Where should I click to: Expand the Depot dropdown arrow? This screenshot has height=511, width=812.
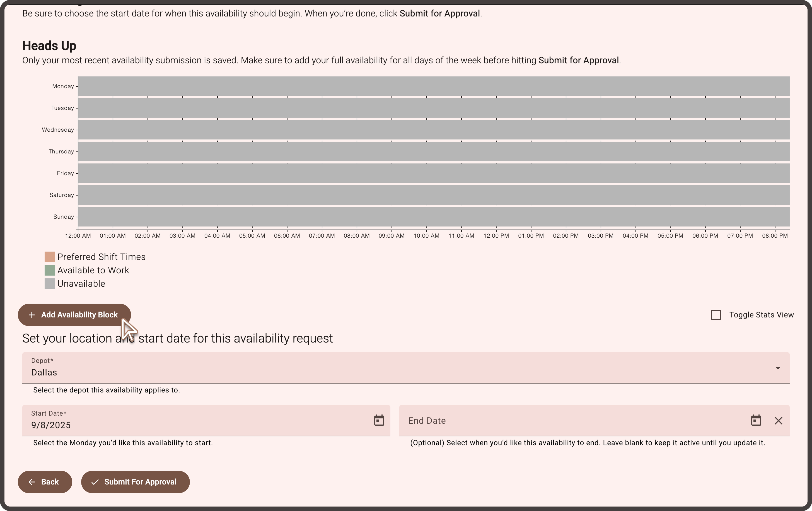click(778, 368)
